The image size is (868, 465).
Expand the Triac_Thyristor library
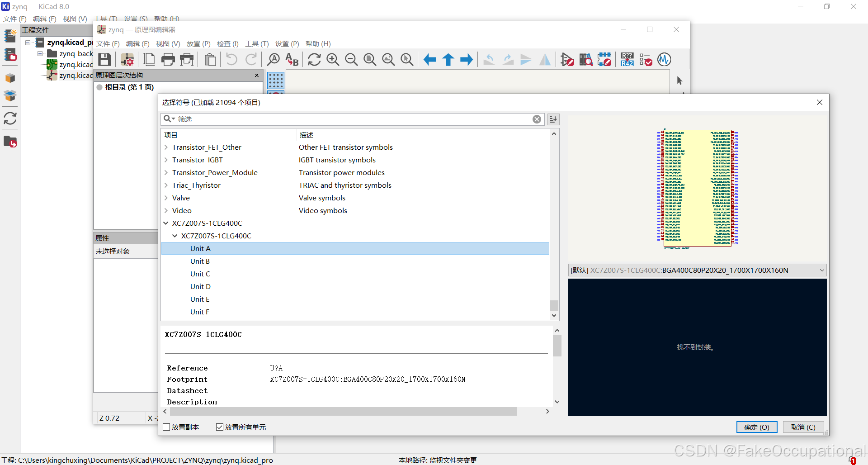[166, 185]
